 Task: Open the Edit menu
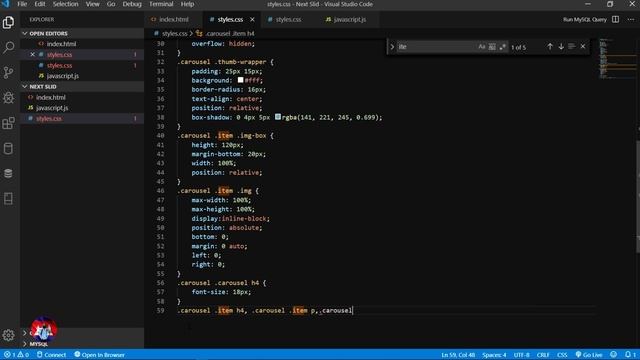click(x=40, y=4)
